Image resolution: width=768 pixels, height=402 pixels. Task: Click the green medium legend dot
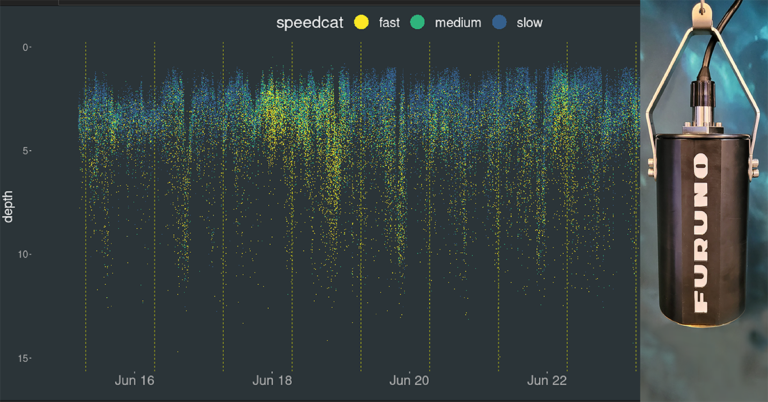(x=416, y=21)
